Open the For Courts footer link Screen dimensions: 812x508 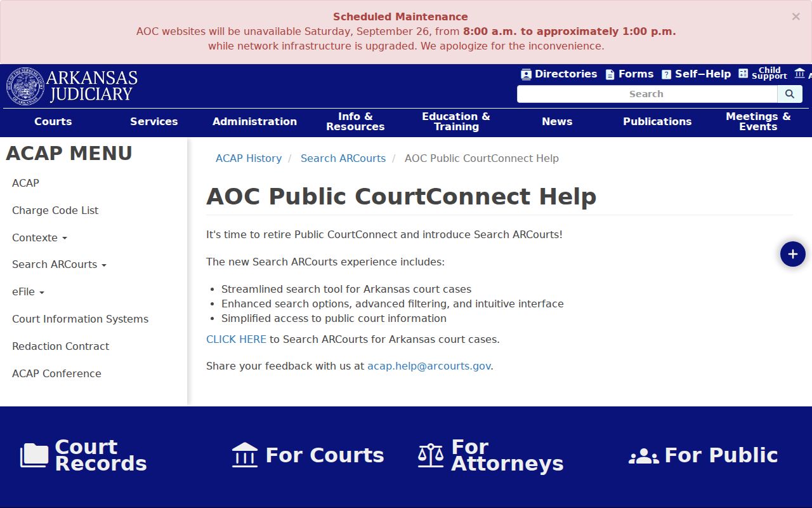325,455
